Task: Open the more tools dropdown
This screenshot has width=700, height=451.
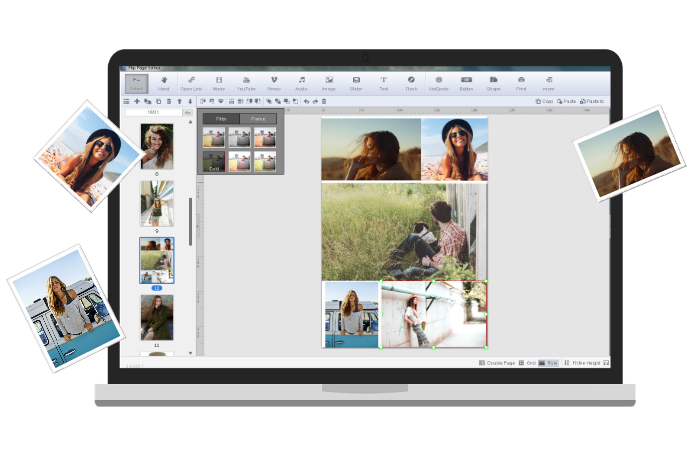Action: pyautogui.click(x=548, y=82)
